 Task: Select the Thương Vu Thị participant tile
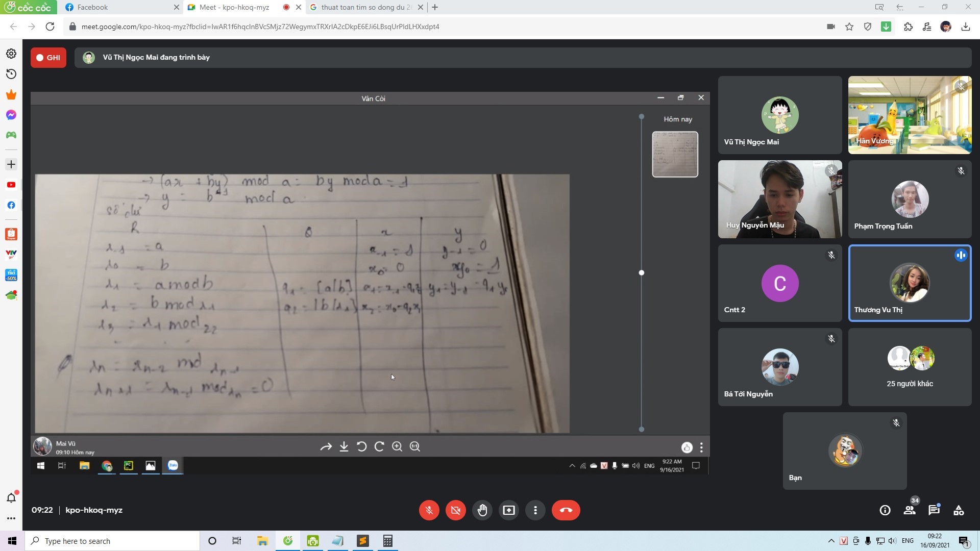pos(910,283)
